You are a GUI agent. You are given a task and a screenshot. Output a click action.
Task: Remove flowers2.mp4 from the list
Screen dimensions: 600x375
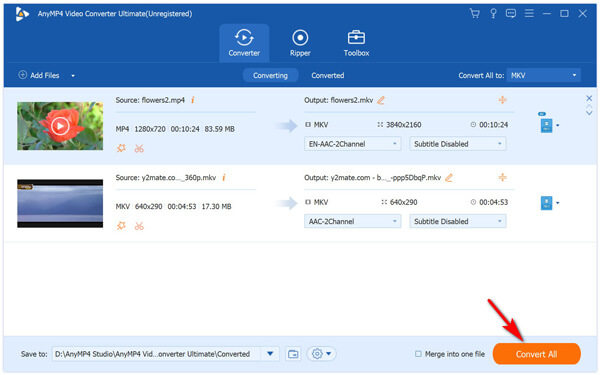tap(589, 98)
